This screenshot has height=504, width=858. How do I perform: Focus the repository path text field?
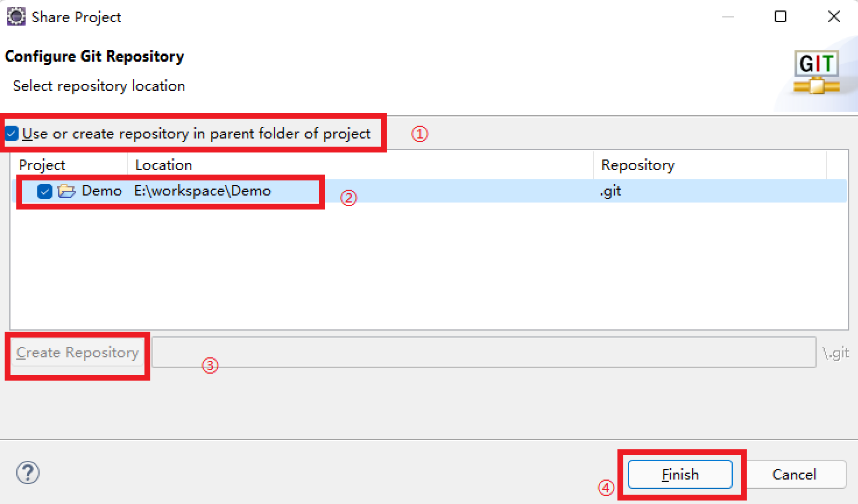click(483, 353)
